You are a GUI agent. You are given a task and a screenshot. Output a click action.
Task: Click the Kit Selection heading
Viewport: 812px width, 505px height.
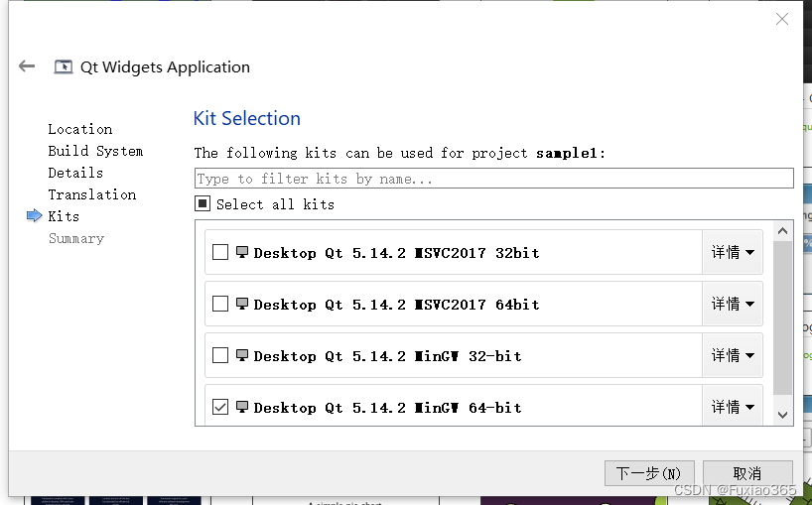pyautogui.click(x=247, y=118)
